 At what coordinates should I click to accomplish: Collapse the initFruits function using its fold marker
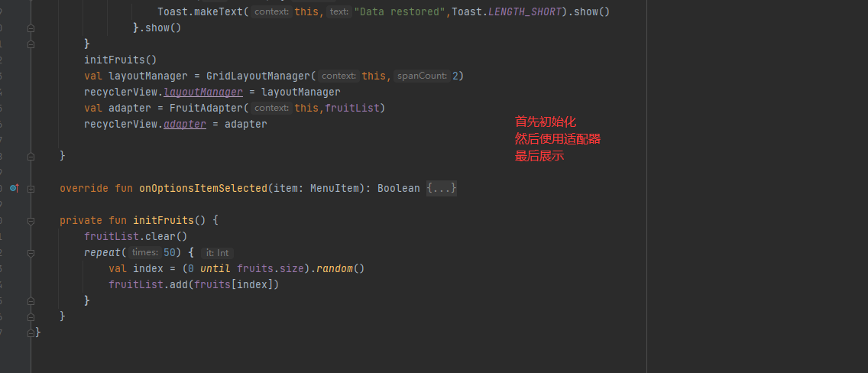point(31,220)
